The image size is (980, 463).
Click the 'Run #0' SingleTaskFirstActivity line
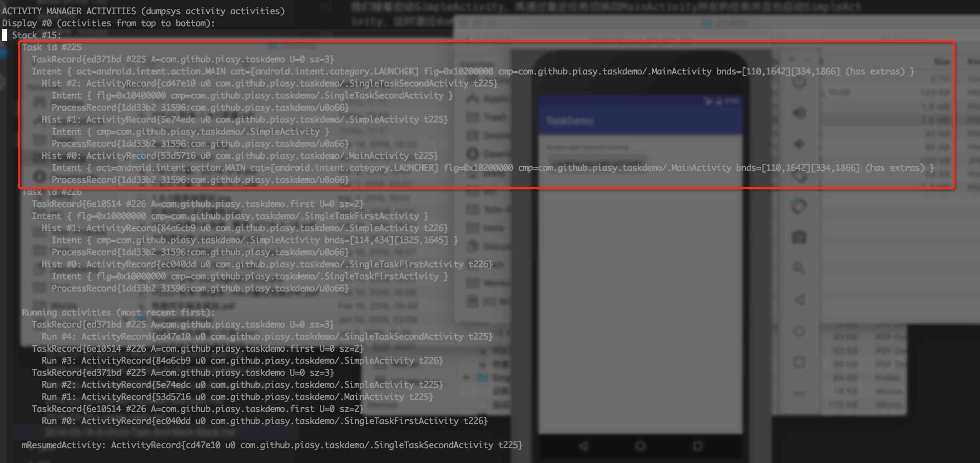tap(264, 421)
